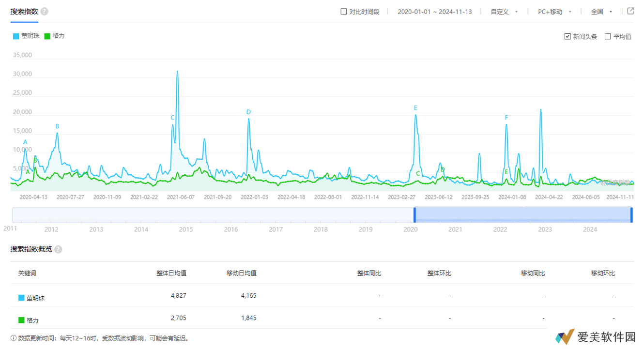Image resolution: width=644 pixels, height=349 pixels.
Task: Open the 自定义 time range dropdown
Action: tap(504, 12)
